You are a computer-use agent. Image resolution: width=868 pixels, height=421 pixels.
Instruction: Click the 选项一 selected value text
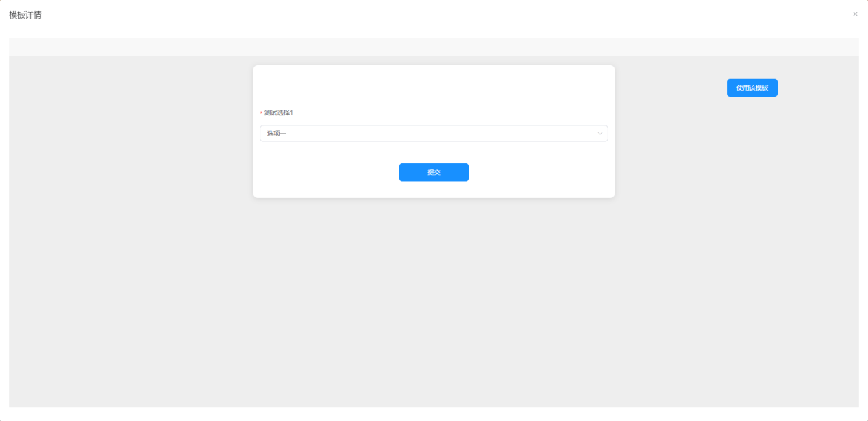coord(277,133)
